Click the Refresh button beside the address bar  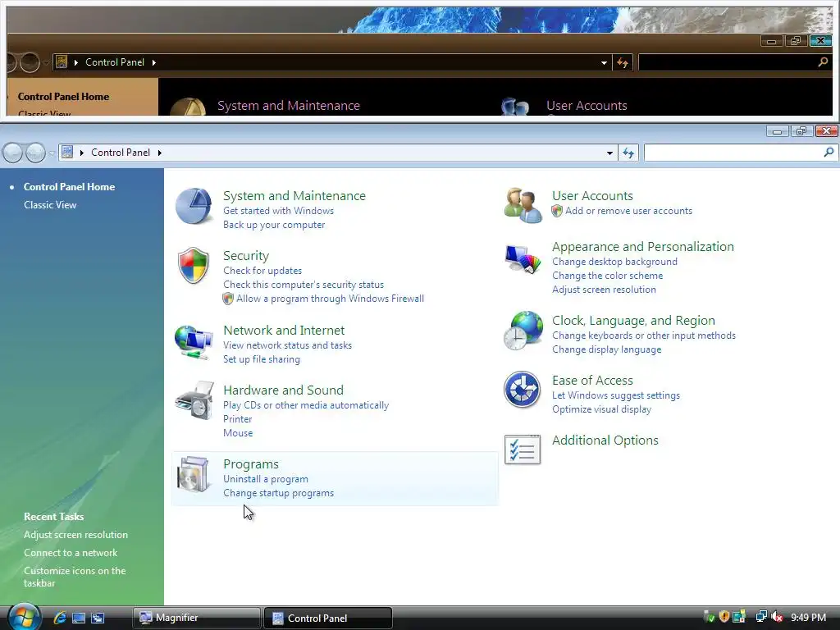click(628, 153)
